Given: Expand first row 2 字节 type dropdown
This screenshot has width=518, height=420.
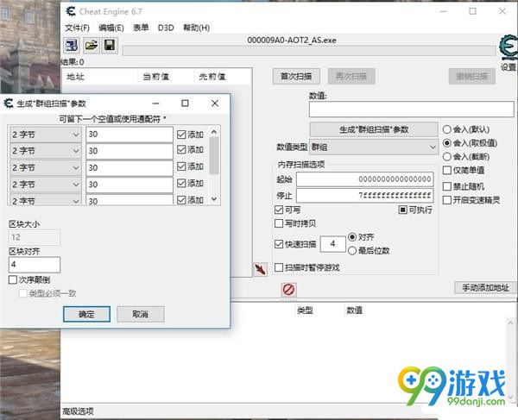Looking at the screenshot, I should [45, 135].
